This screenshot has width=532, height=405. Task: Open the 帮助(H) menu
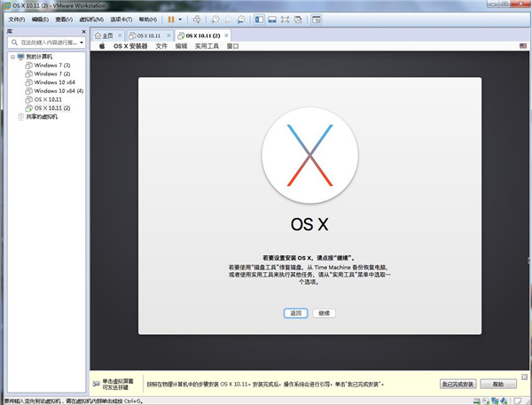148,19
